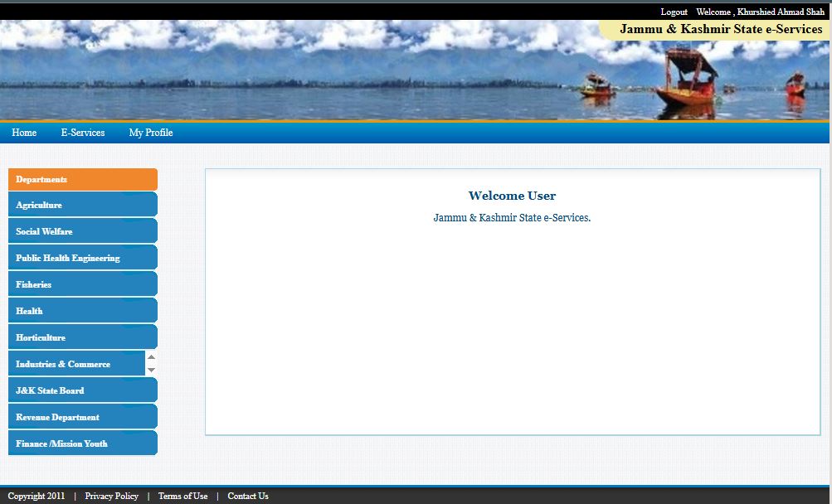
Task: Go to My Profile
Action: 150,133
